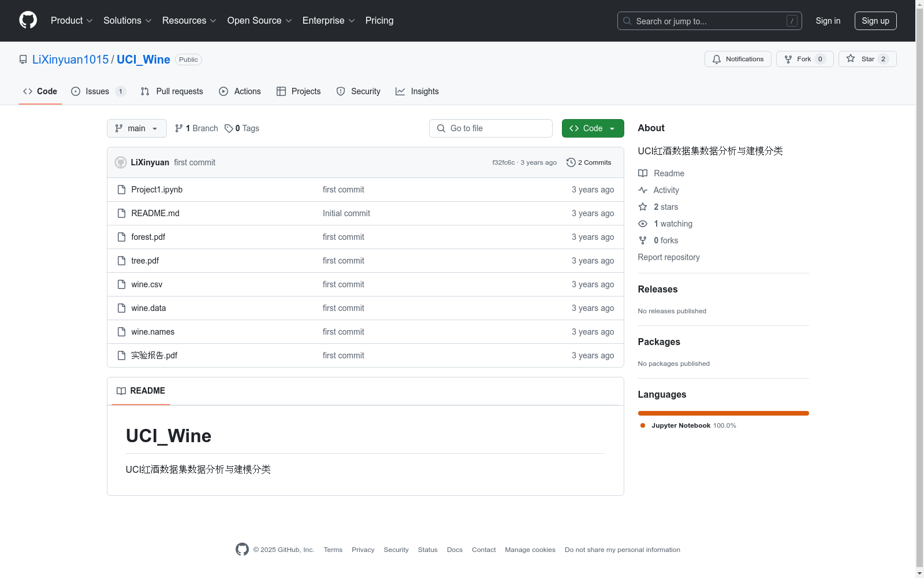Click the file icon beside 实验报告.pdf
This screenshot has height=578, width=924.
[x=121, y=355]
